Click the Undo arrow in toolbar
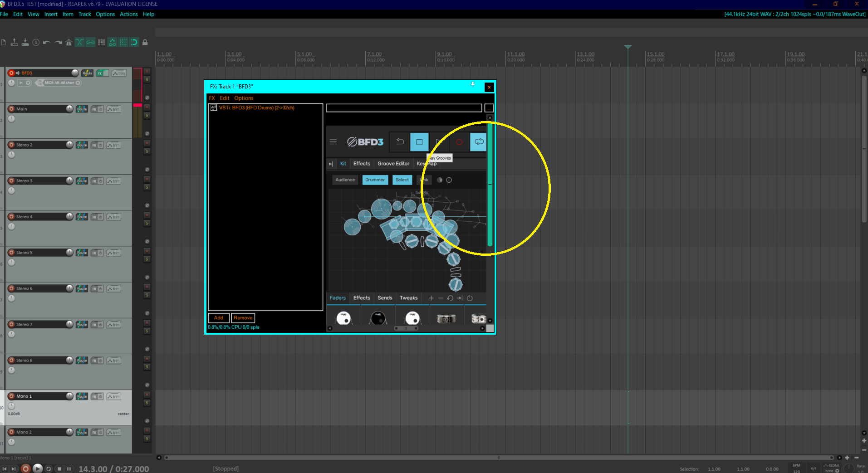The image size is (868, 473). (47, 42)
